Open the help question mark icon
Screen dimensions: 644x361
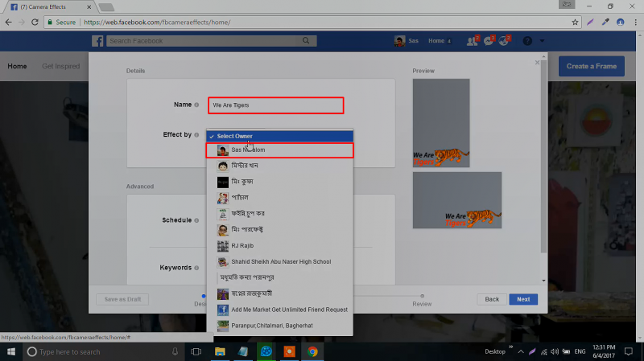pos(527,41)
